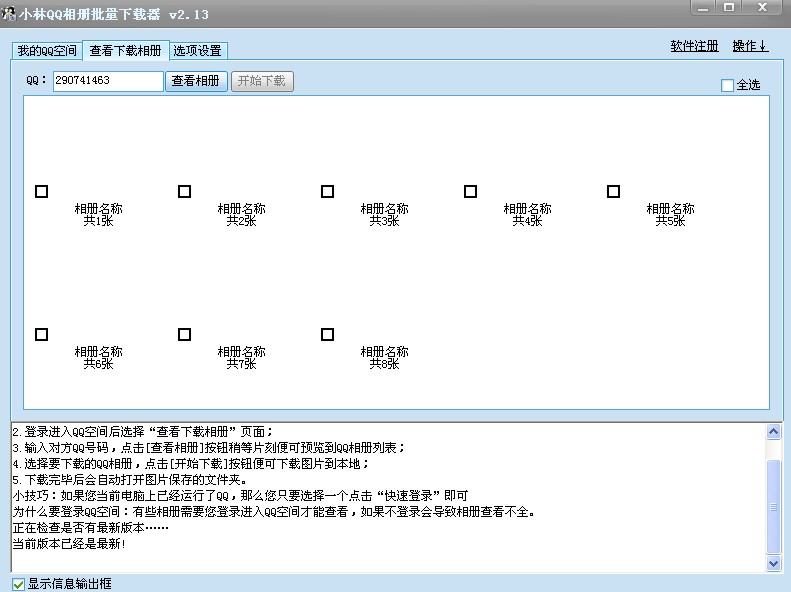Image resolution: width=791 pixels, height=592 pixels.
Task: Click album label 共2张
Action: click(241, 221)
